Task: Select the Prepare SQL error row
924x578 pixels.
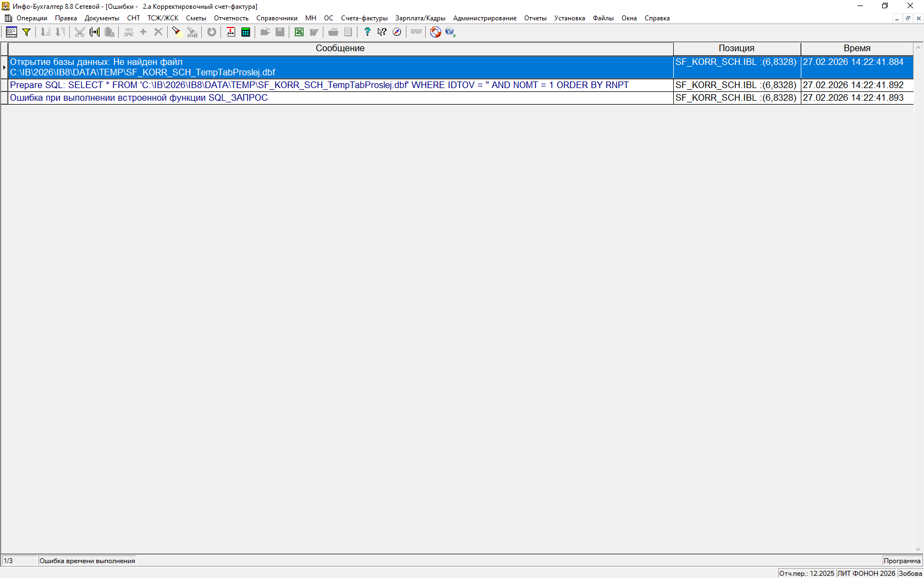Action: 319,85
